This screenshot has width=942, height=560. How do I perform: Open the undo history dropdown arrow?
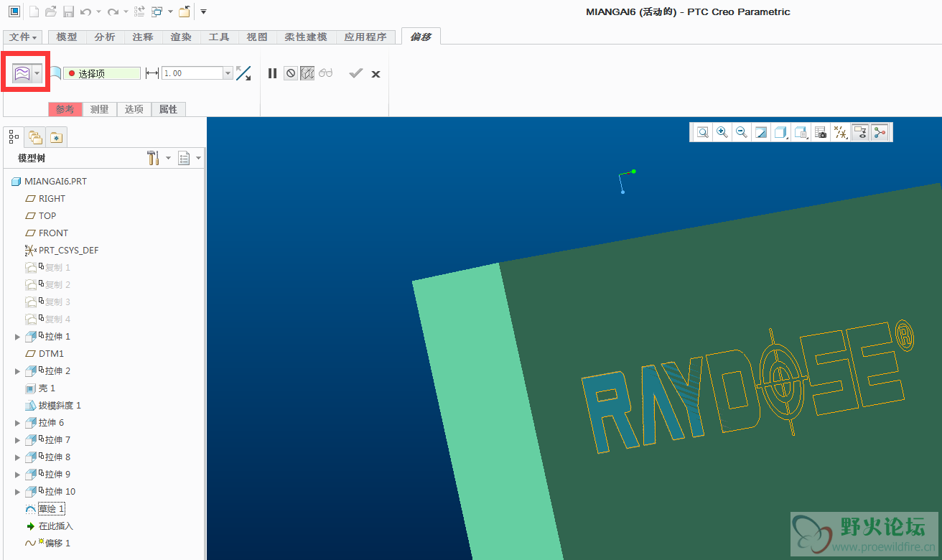click(x=98, y=11)
